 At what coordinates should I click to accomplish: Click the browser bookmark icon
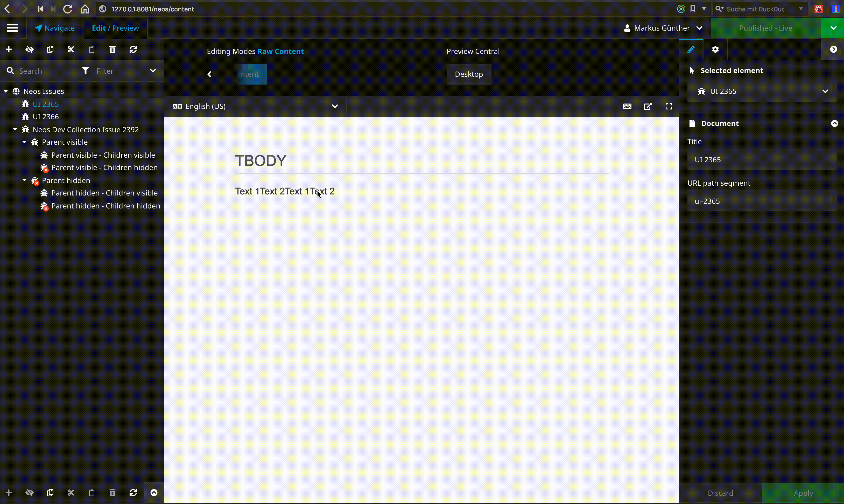point(693,9)
